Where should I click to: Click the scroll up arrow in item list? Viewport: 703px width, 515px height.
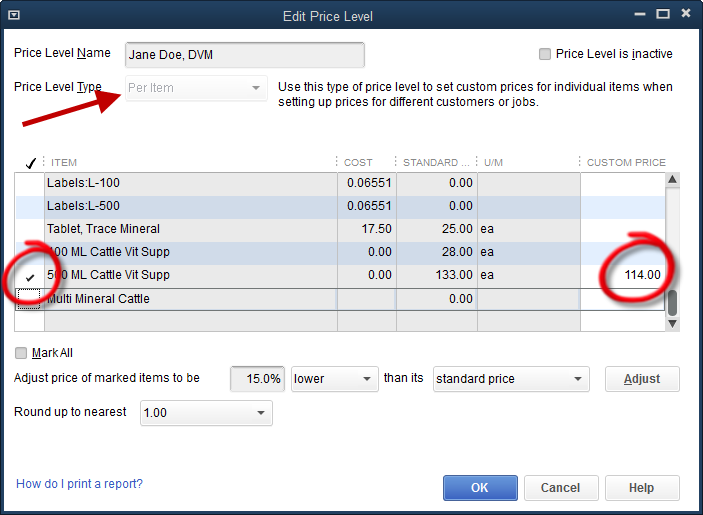coord(672,180)
